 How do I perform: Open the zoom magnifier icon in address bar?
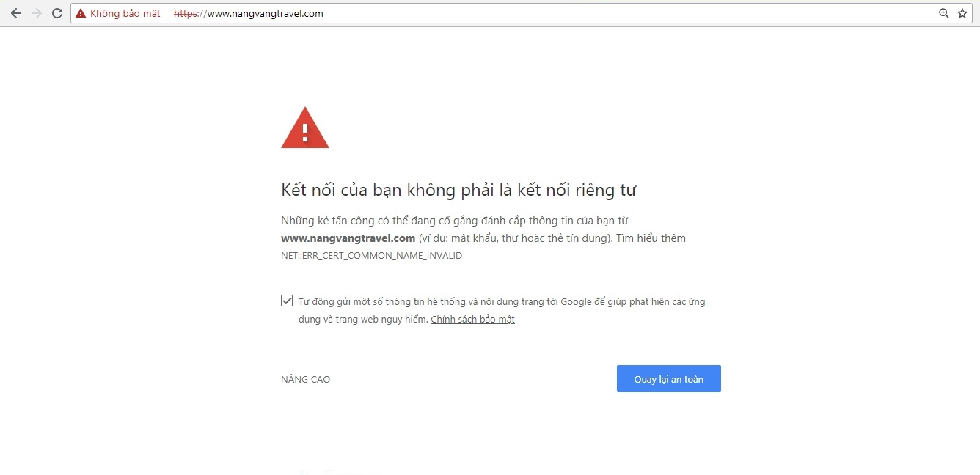pos(944,13)
